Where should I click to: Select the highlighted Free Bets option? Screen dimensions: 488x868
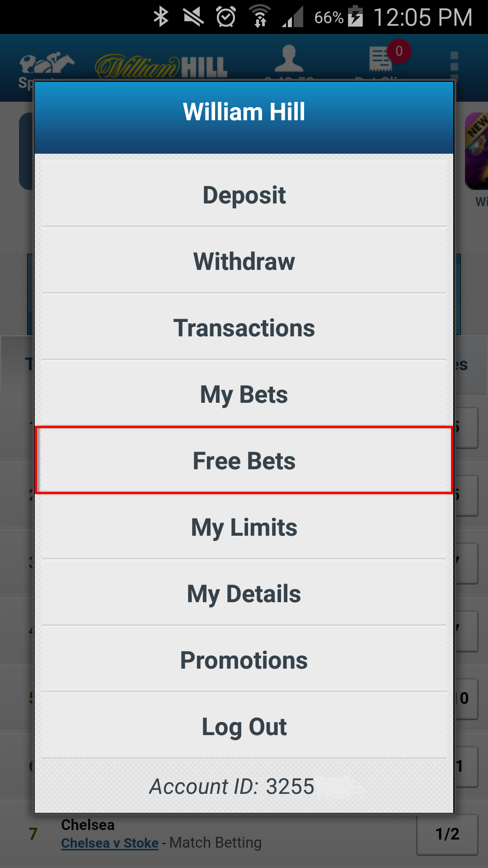244,460
